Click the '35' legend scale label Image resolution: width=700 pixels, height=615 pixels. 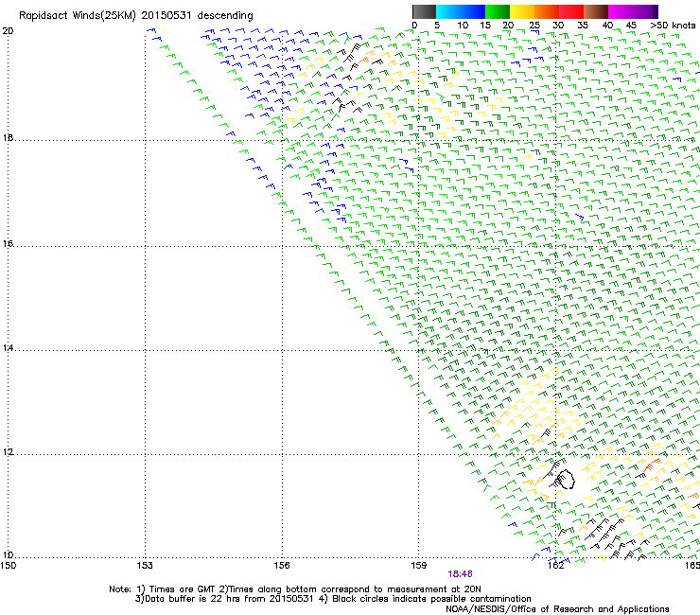[583, 26]
